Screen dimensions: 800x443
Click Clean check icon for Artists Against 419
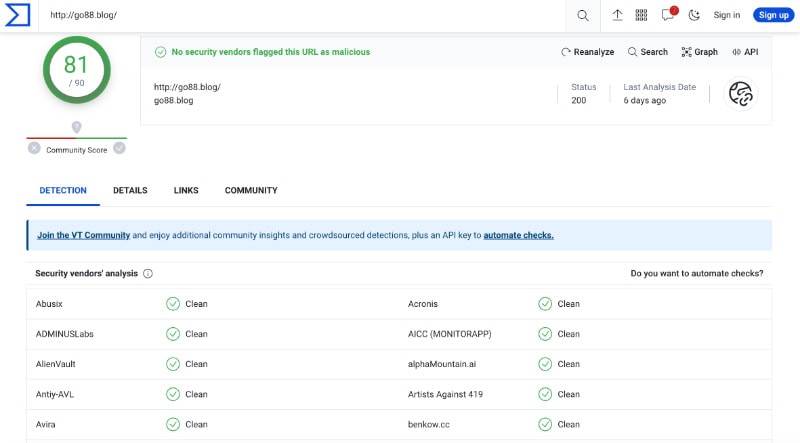545,395
